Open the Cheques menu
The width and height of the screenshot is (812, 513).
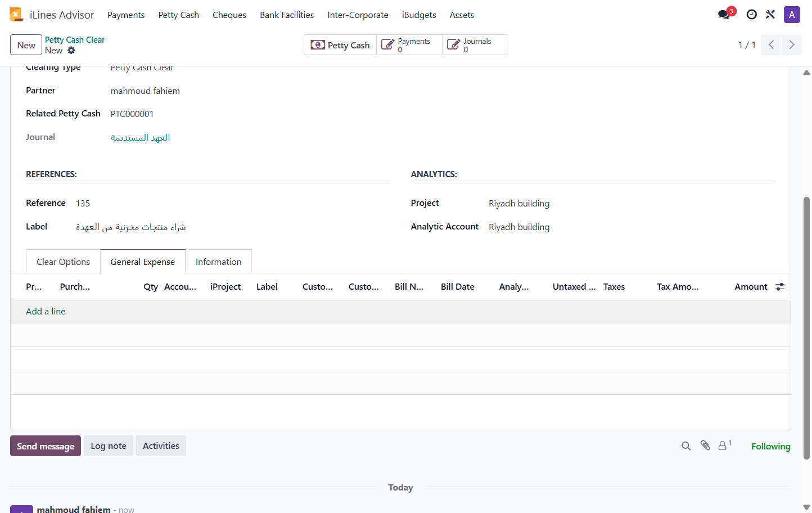(229, 15)
